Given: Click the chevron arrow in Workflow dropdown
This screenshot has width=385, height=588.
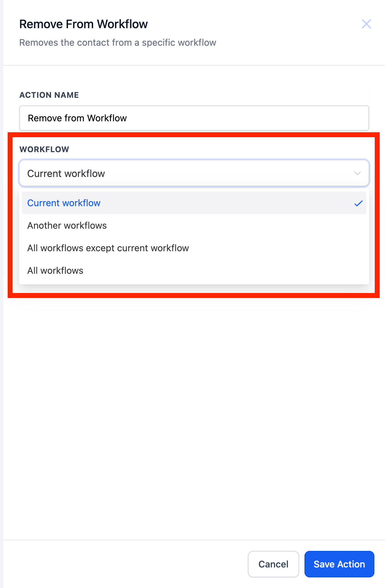Looking at the screenshot, I should [x=357, y=173].
